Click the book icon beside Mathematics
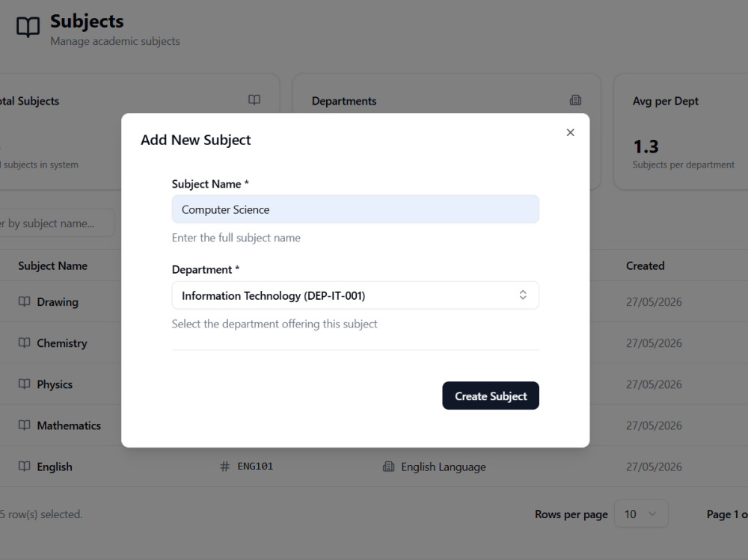748x560 pixels. click(25, 425)
